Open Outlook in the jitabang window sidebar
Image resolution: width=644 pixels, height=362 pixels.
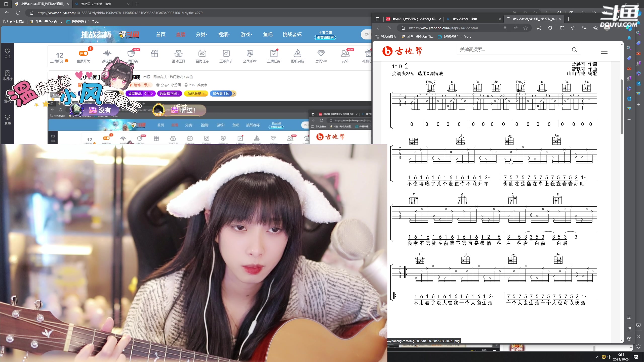629,99
